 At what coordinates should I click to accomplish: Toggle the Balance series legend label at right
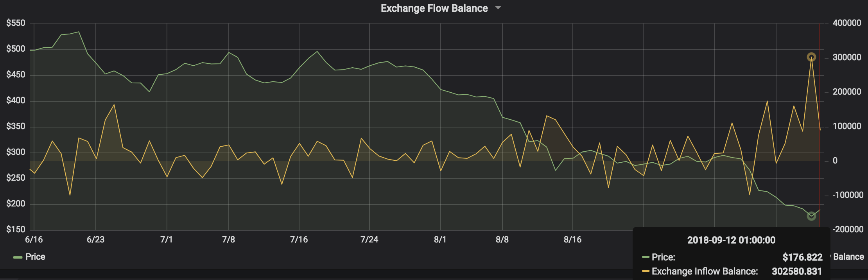tap(848, 257)
